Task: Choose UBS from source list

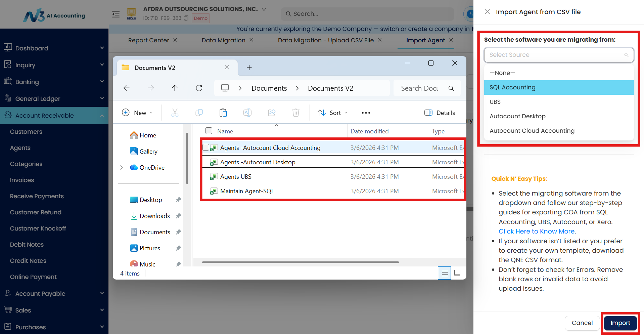Action: pos(559,102)
